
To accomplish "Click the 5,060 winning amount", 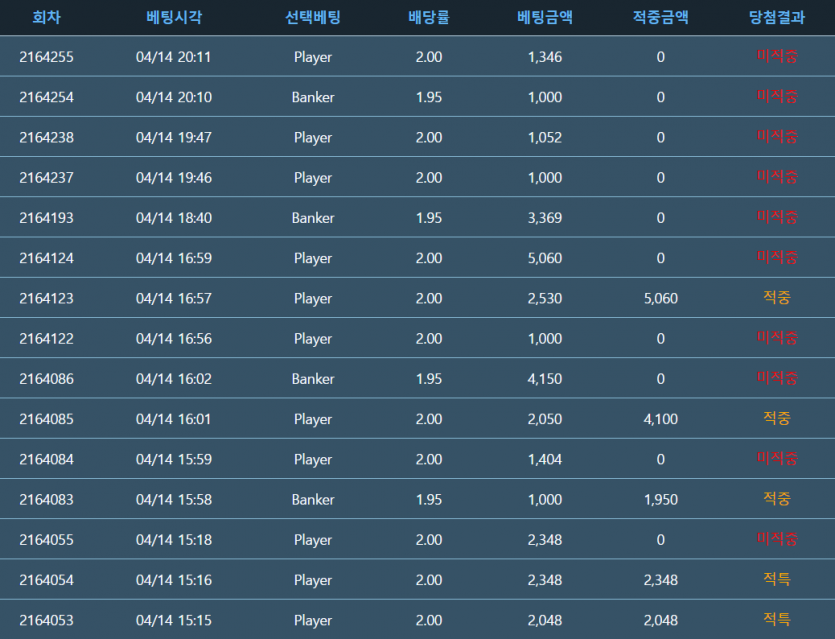I will tap(660, 298).
